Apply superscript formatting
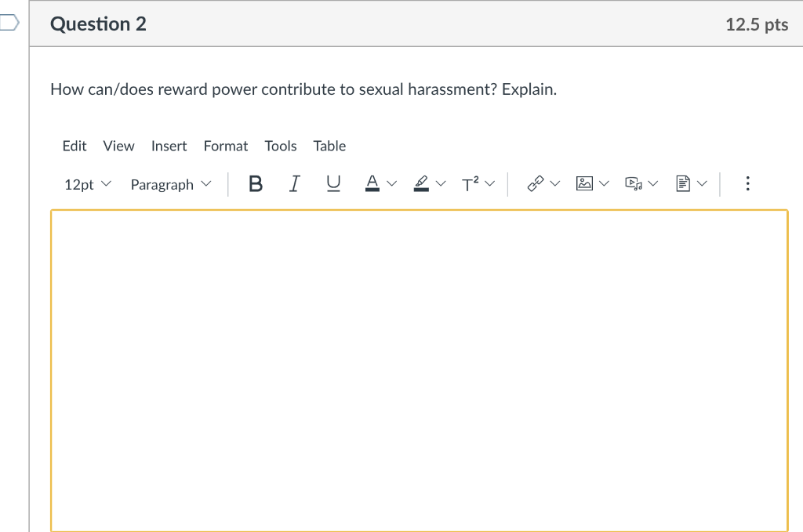 point(471,183)
